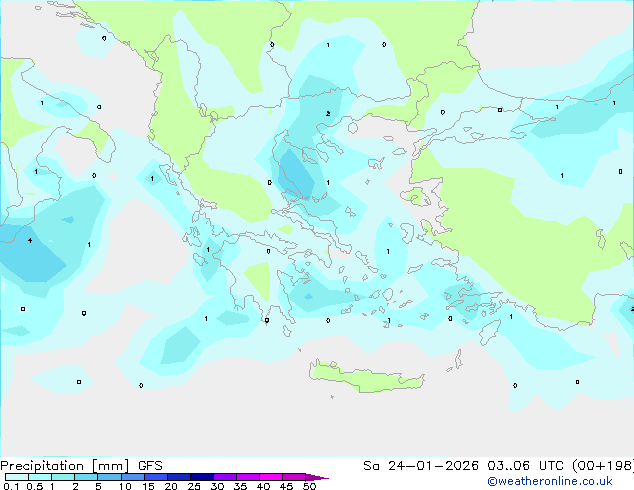Select the 0.5–1 mm legend color
This screenshot has width=634, height=490.
[x=40, y=477]
